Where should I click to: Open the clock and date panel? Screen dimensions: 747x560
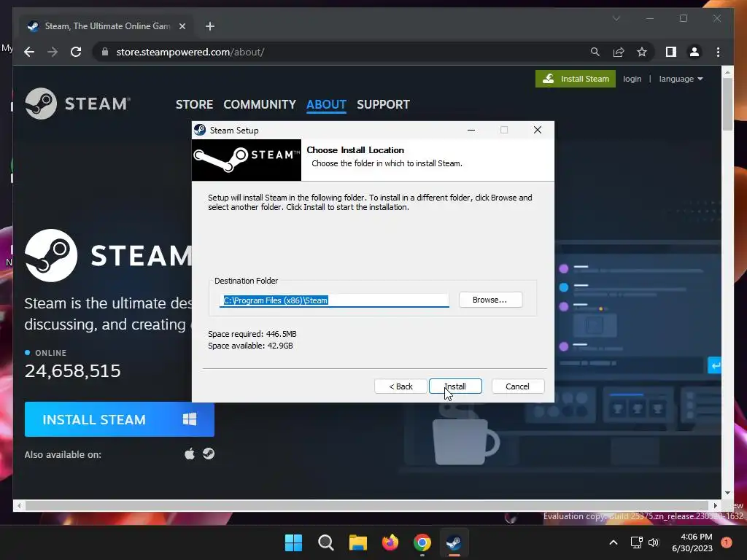click(x=692, y=542)
